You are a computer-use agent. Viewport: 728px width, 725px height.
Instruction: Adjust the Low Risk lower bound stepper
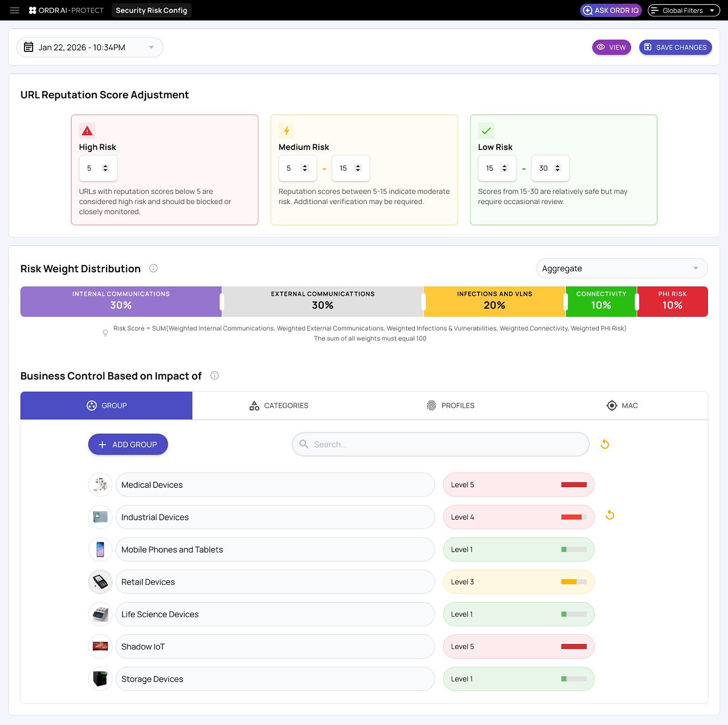pyautogui.click(x=504, y=168)
